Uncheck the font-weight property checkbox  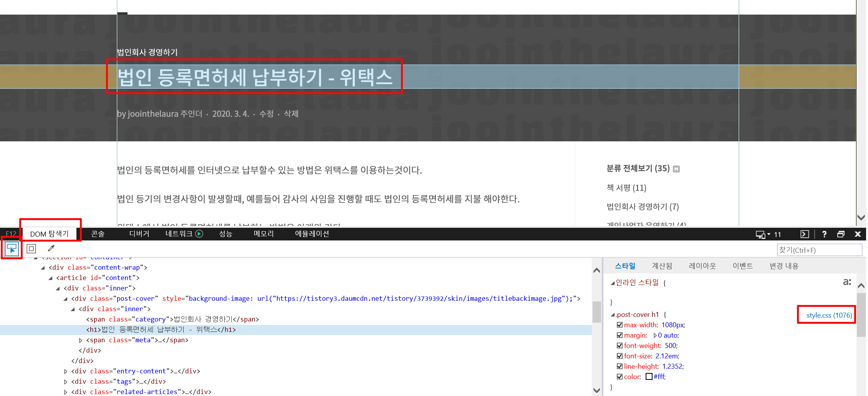point(620,346)
